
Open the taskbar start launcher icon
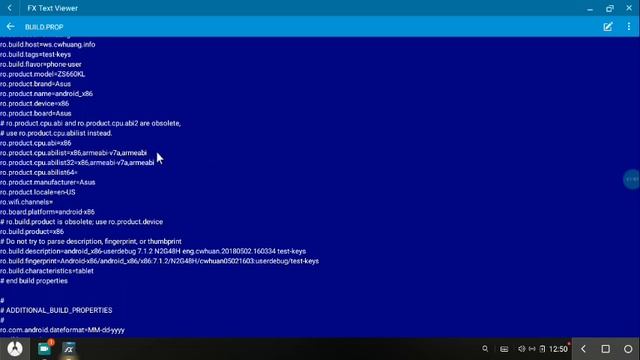tap(15, 349)
